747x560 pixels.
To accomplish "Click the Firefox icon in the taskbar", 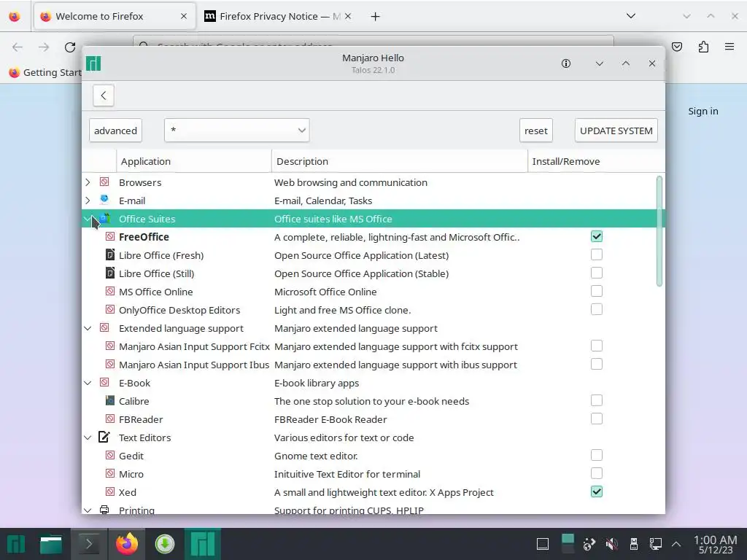I will 127,544.
